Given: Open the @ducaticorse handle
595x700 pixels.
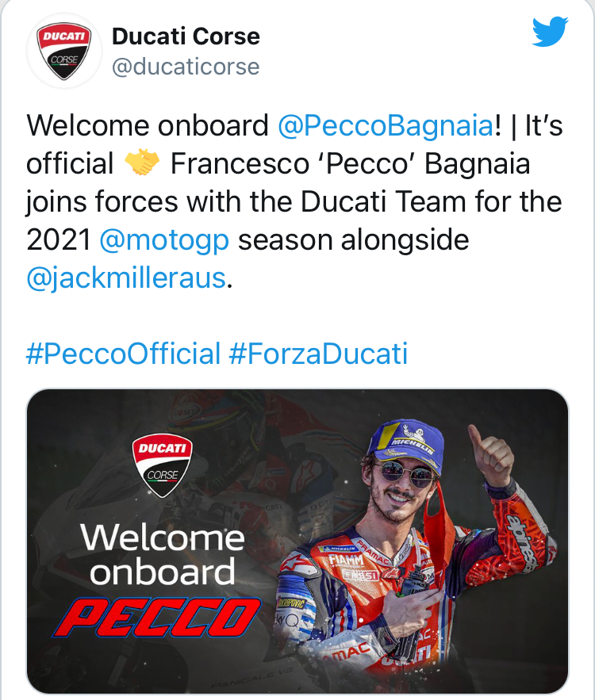Looking at the screenshot, I should coord(186,67).
